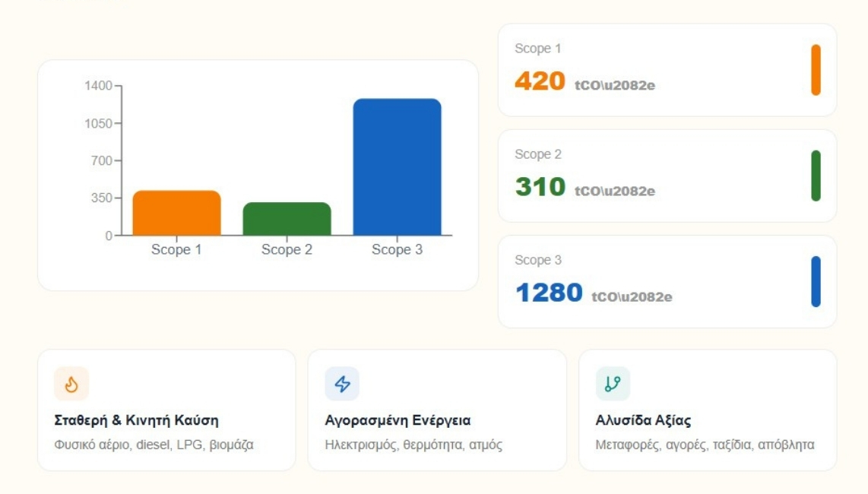Click the flame icon for combustion
This screenshot has height=494, width=868.
coord(71,384)
